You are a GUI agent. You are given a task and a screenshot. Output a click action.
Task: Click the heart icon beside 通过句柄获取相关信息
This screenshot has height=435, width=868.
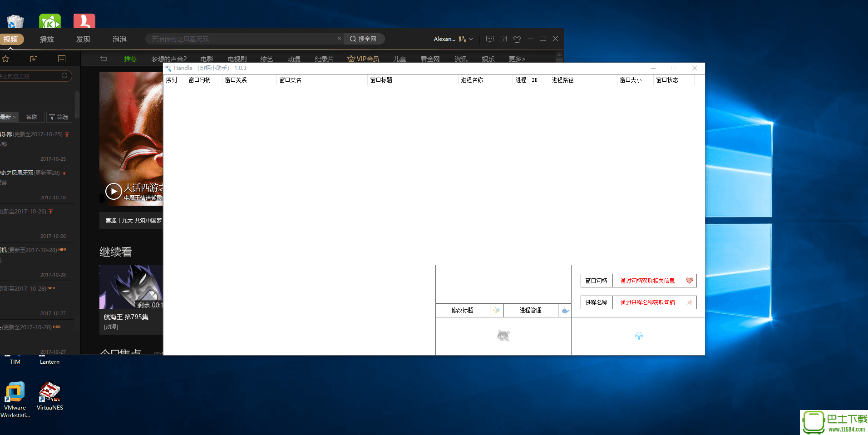click(690, 281)
